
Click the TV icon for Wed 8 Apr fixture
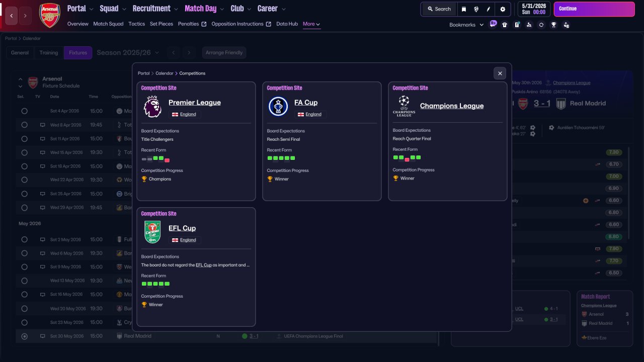click(x=43, y=125)
